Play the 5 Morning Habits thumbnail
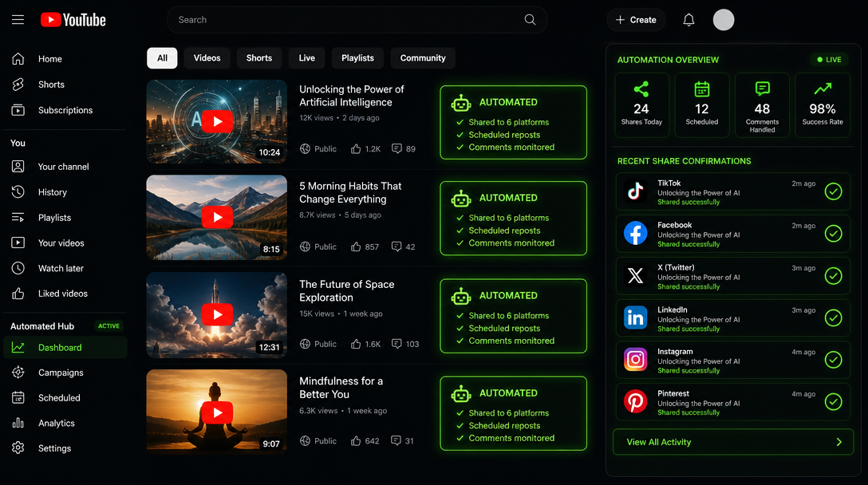 [217, 218]
